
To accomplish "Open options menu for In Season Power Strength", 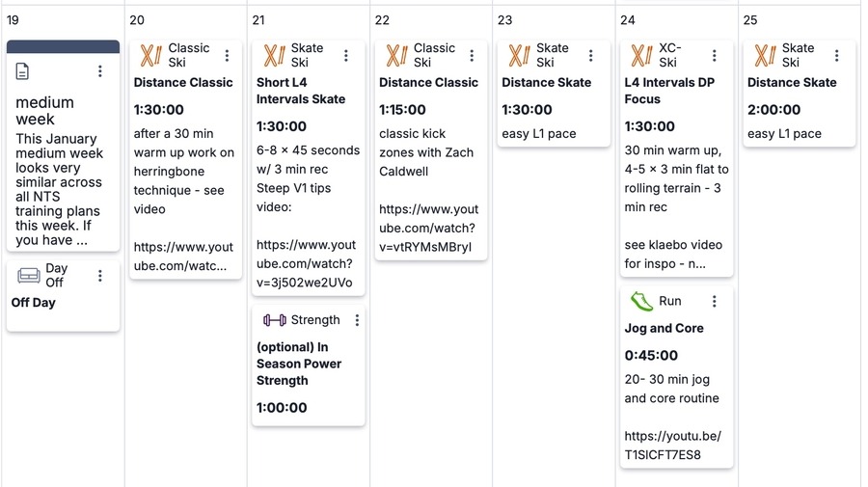I will point(357,320).
